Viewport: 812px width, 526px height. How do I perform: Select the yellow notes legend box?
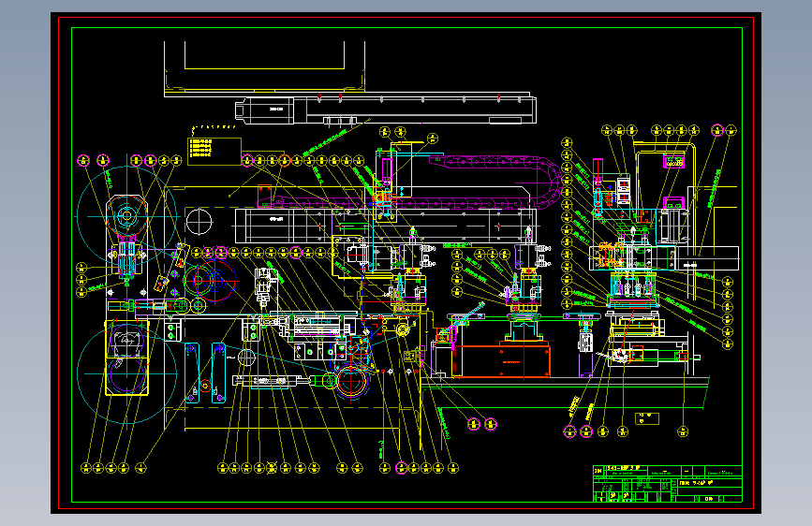tap(214, 152)
